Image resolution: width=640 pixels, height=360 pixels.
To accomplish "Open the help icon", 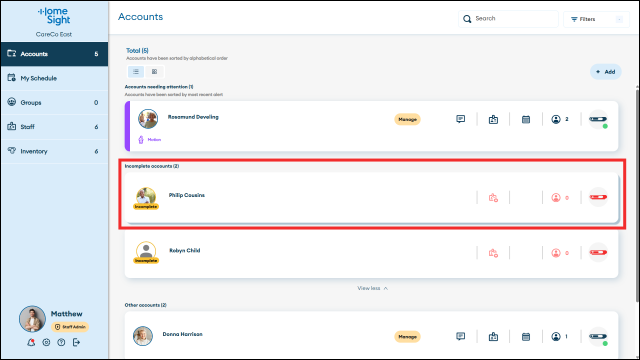I will coord(61,342).
